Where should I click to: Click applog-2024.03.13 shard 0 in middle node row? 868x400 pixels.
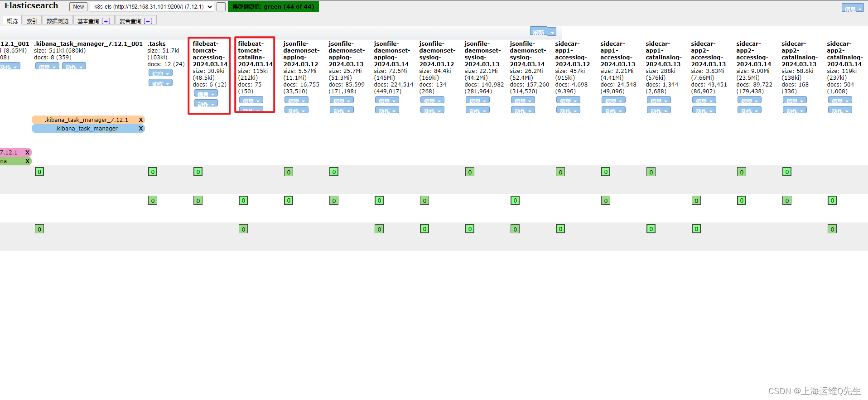click(x=334, y=200)
